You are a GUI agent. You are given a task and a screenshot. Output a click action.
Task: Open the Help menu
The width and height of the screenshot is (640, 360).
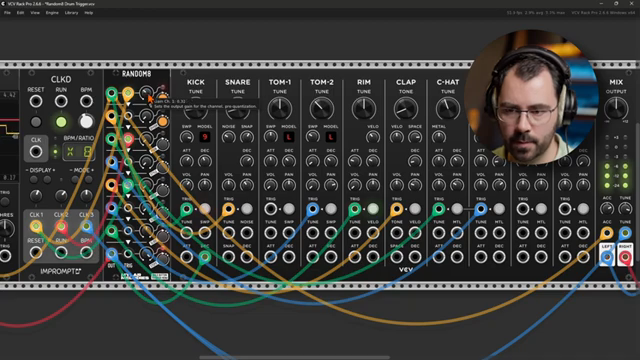[89, 13]
